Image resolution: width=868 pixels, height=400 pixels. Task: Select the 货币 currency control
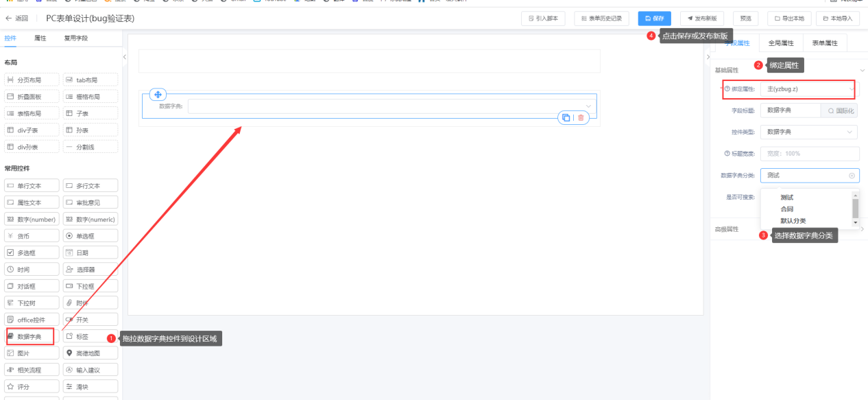pyautogui.click(x=32, y=236)
